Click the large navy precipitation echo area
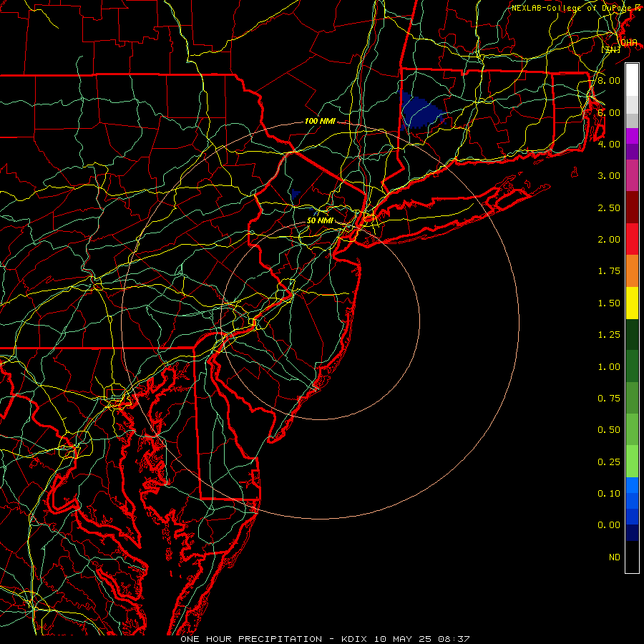 point(420,112)
